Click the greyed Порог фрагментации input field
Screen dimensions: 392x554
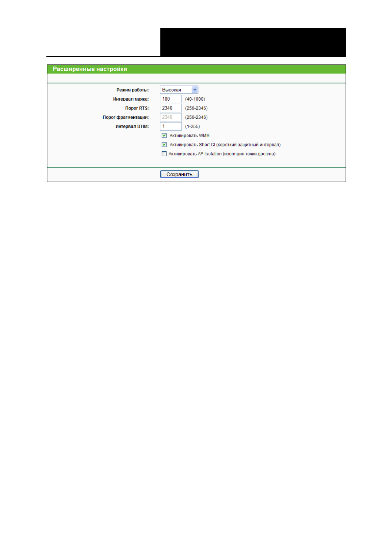point(171,117)
